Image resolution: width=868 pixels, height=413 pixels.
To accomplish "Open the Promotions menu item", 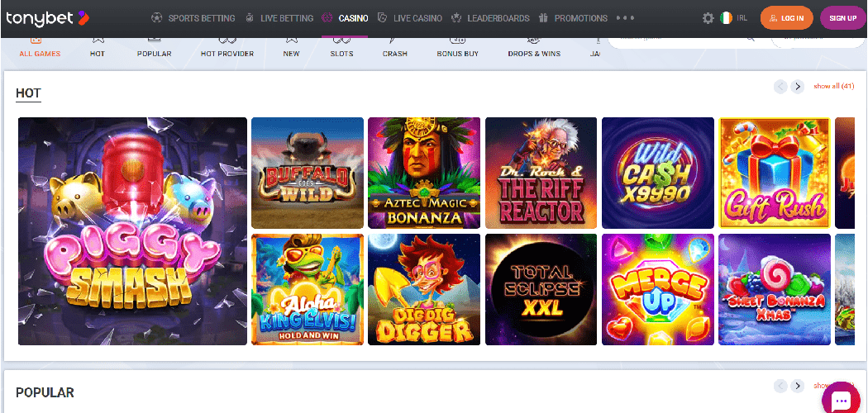I will pos(573,18).
